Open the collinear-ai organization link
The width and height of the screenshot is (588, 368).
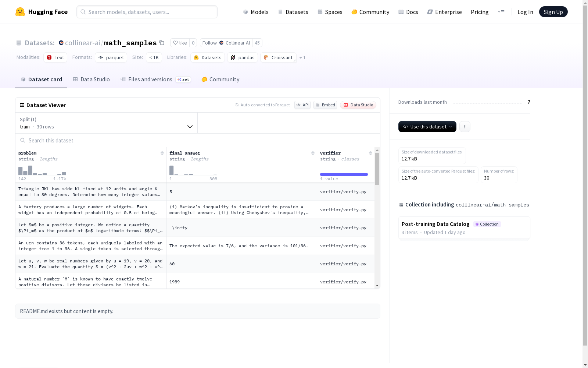pos(82,43)
